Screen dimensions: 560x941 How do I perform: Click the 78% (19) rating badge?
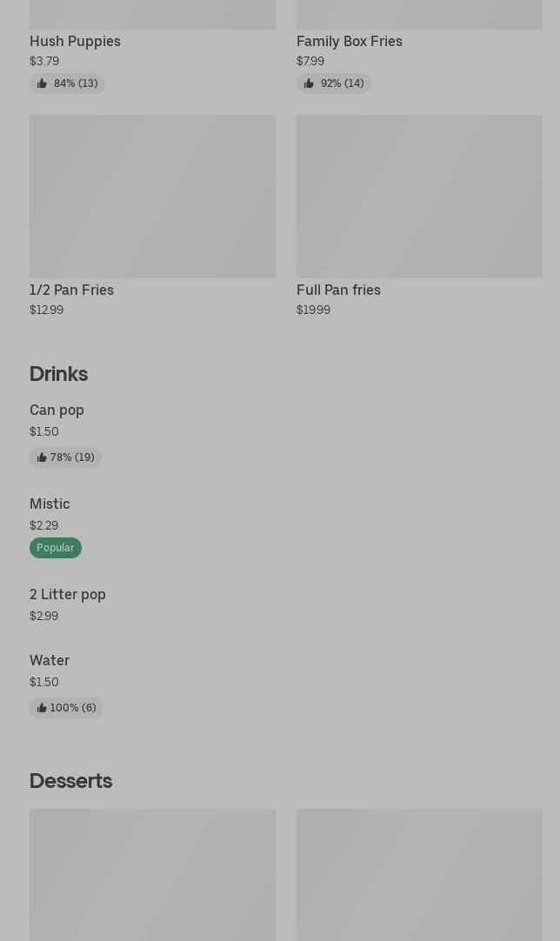[65, 457]
